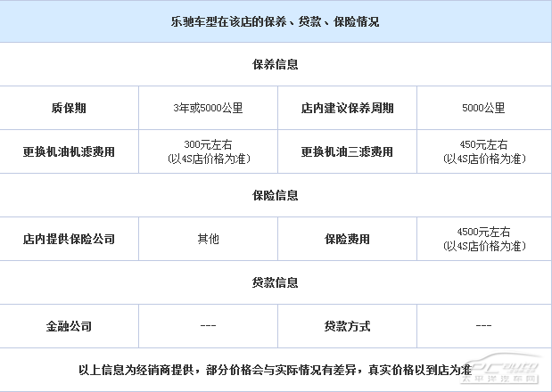Click the '更换机油三滤费用' label

(347, 151)
